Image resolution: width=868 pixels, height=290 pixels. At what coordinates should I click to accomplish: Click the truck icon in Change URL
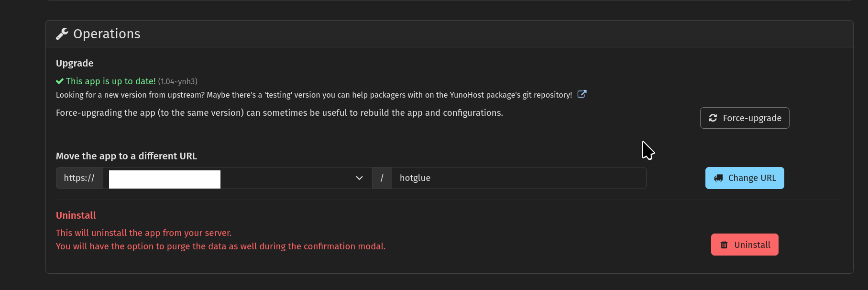(718, 178)
